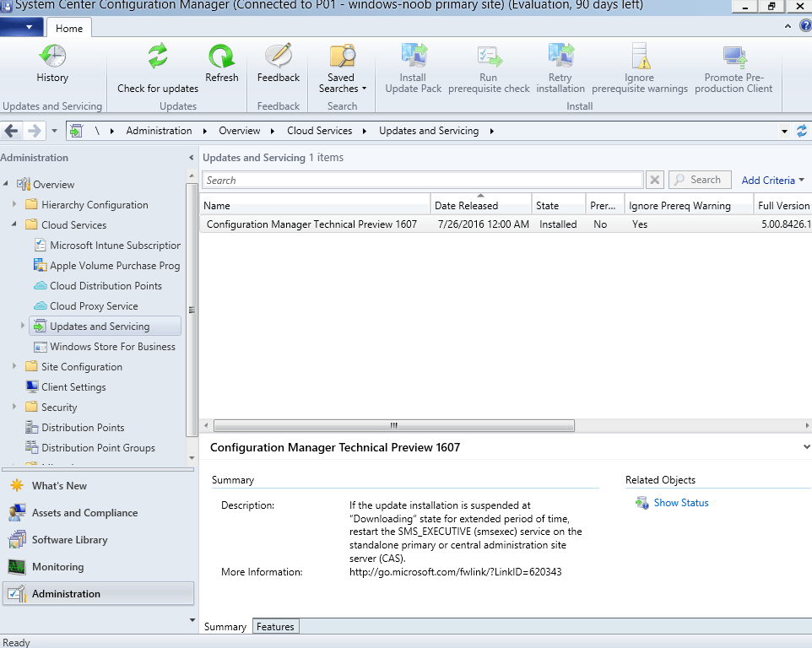Switch to the Summary tab
This screenshot has height=648, width=812.
tap(225, 626)
